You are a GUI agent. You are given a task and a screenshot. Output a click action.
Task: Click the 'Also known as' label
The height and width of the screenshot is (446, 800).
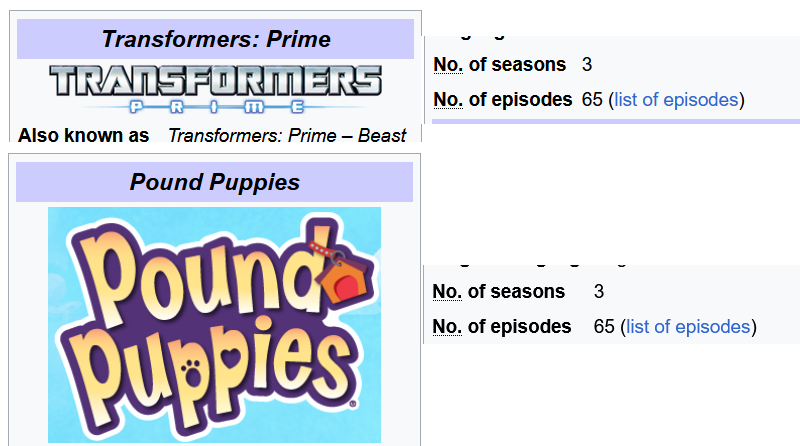pyautogui.click(x=84, y=135)
